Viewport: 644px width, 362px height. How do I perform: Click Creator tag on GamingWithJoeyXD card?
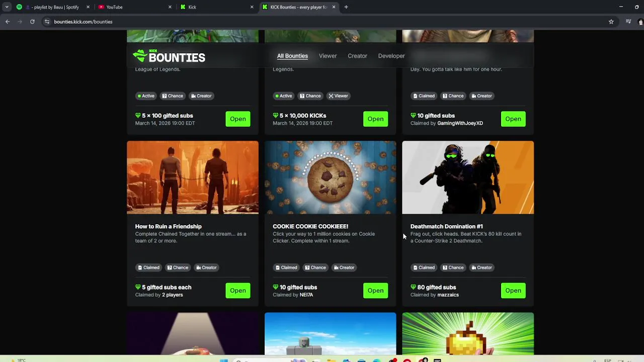(x=481, y=96)
